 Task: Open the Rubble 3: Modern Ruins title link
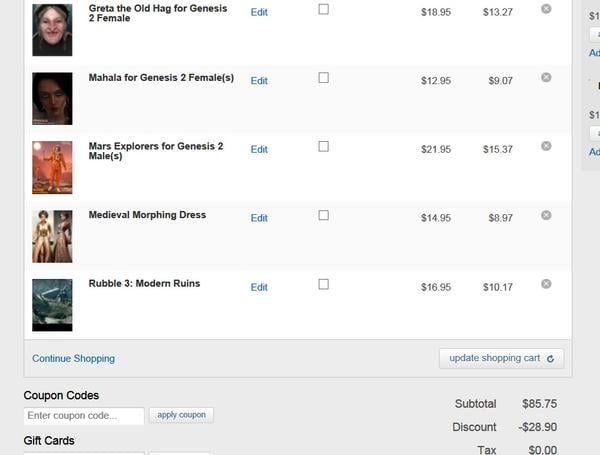(x=144, y=284)
